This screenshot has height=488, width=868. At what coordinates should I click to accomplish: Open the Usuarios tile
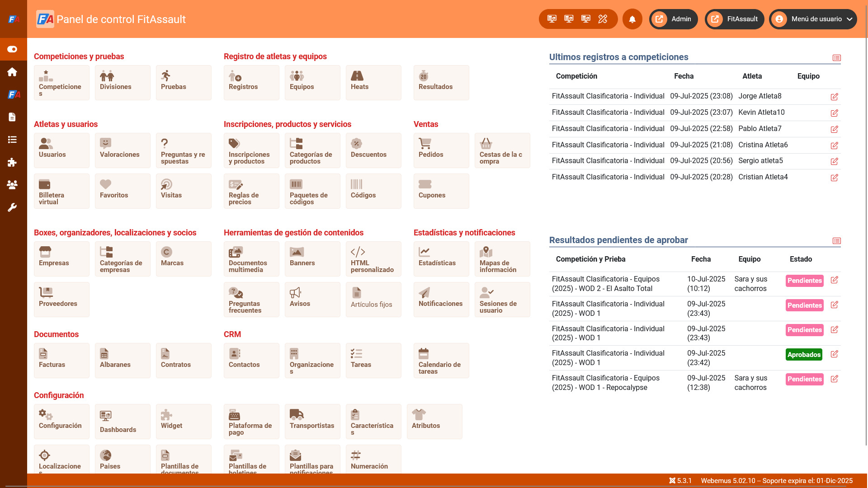click(61, 150)
